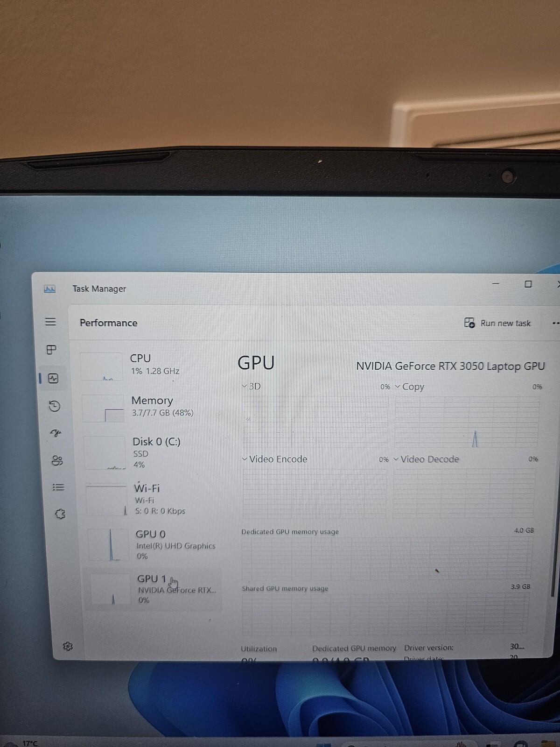Screen dimensions: 560x747
Task: Open the hamburger navigation menu
Action: 50,322
